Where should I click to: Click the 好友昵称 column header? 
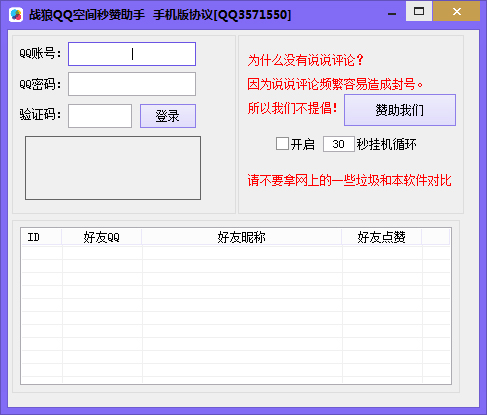pos(242,237)
